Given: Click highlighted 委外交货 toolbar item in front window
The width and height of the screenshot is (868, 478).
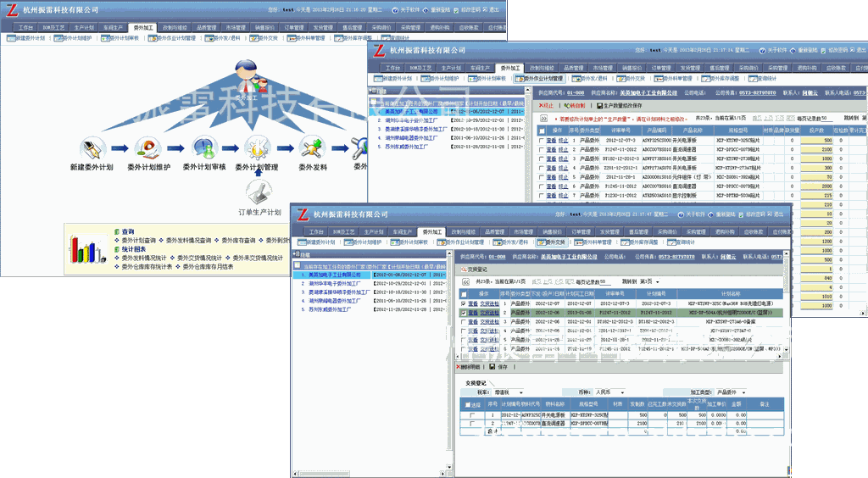Looking at the screenshot, I should click(551, 242).
